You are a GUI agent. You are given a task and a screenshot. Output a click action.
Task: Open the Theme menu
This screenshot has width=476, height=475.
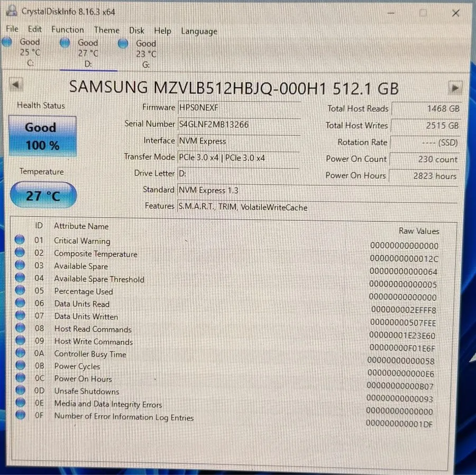(x=106, y=30)
